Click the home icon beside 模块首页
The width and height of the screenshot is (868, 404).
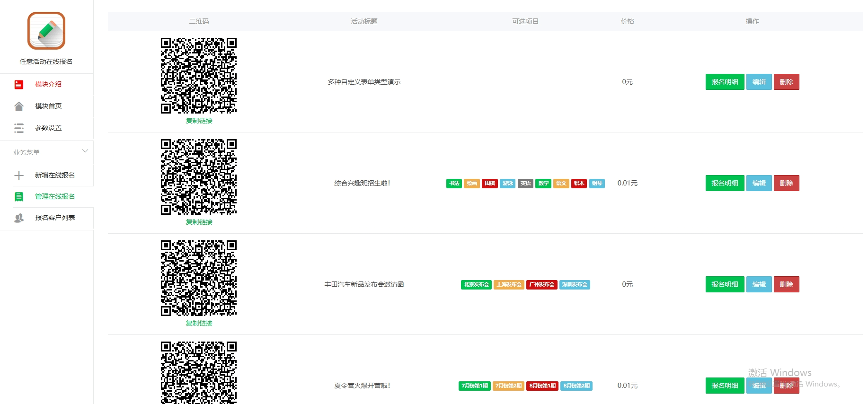click(19, 106)
